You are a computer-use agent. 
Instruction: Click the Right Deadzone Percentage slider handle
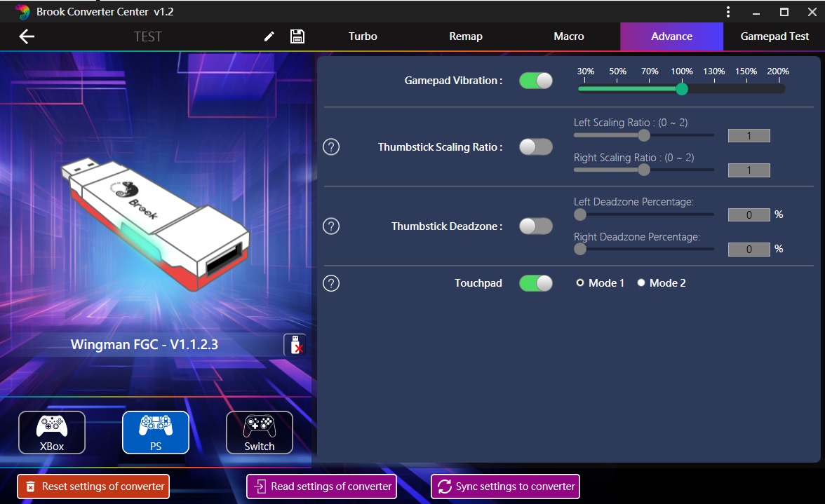[x=579, y=249]
